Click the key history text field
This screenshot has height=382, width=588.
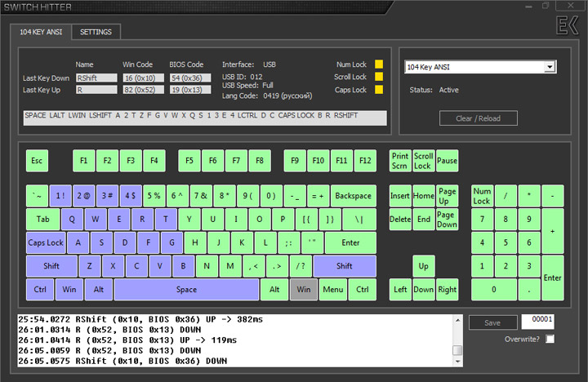point(205,118)
